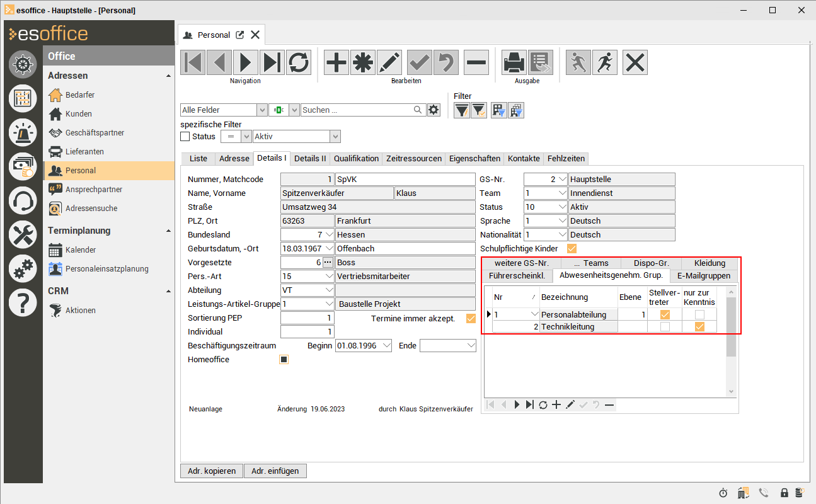Open Beschäftigungszeitraum Beginn date dropdown

(386, 346)
